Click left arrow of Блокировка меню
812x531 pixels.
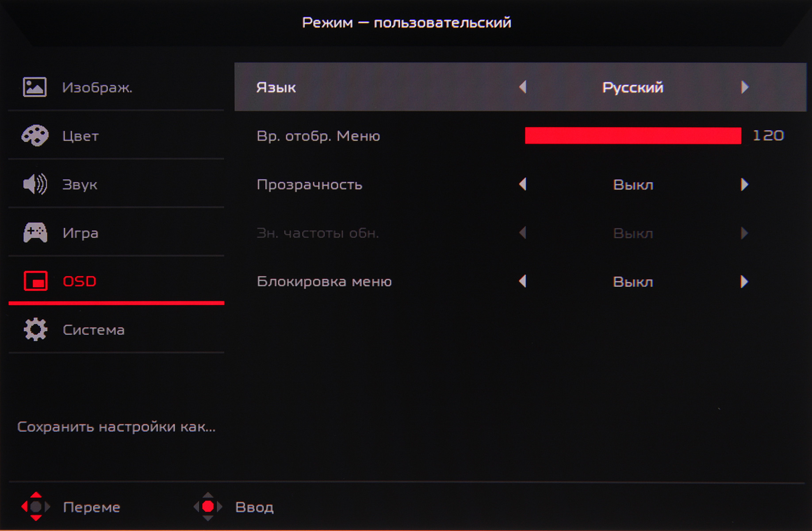(x=523, y=281)
